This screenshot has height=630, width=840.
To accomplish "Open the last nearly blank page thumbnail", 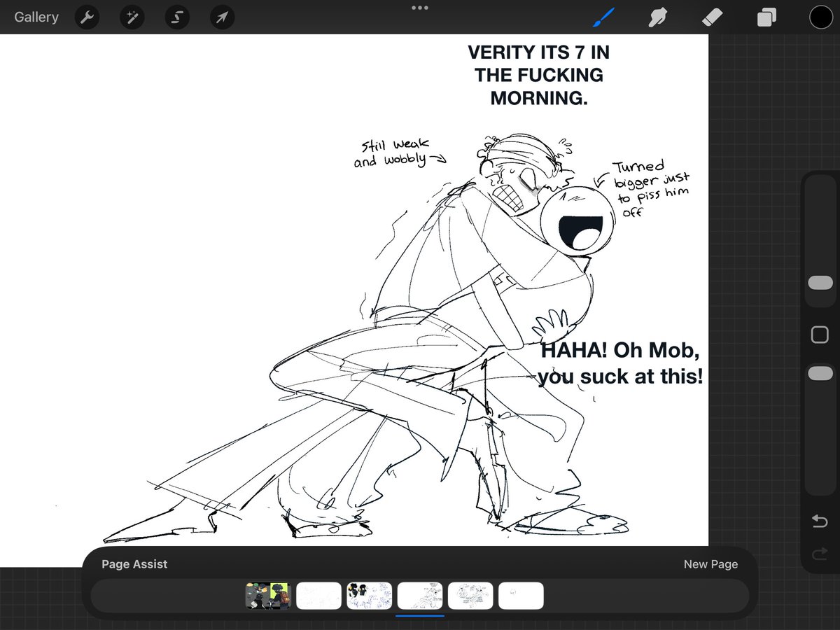I will 521,596.
